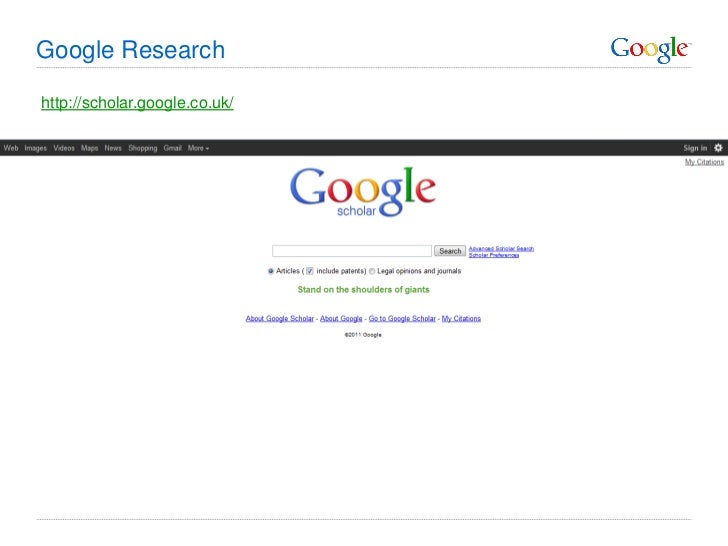Click the Google logo in slide header
Image resolution: width=728 pixels, height=546 pixels.
pos(650,50)
